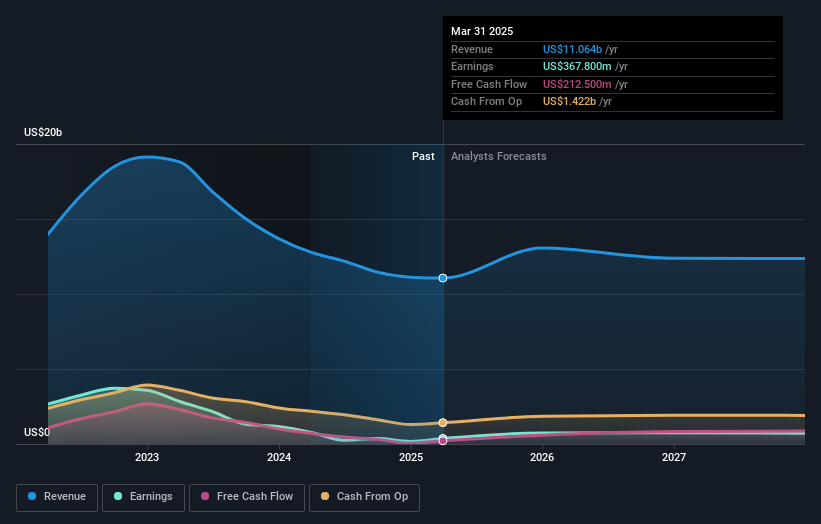The image size is (821, 524).
Task: Select the Cash From Op data point marker
Action: click(443, 422)
